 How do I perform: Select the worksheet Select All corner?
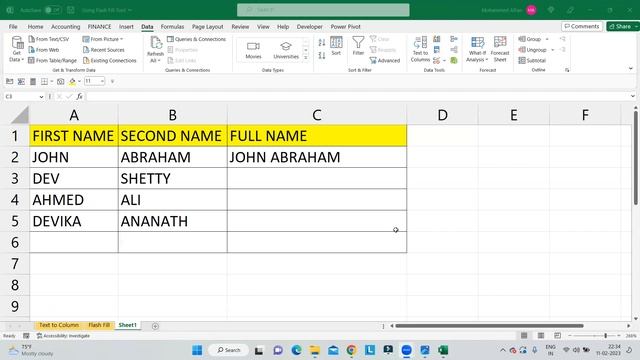point(20,115)
